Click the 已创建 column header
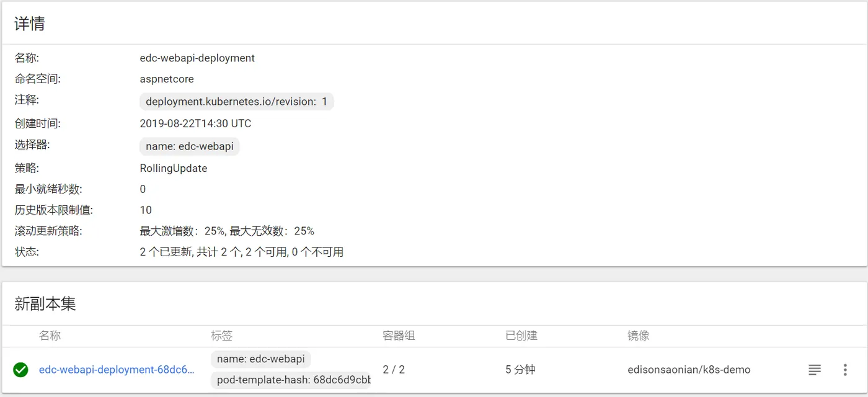 coord(521,336)
